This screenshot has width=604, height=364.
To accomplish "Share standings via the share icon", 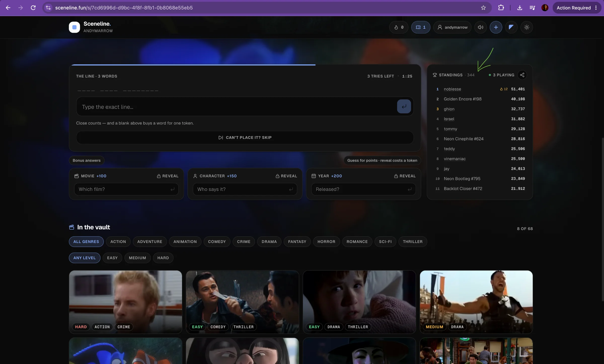I will [522, 75].
